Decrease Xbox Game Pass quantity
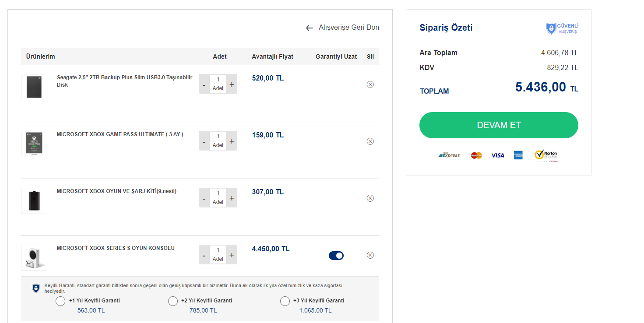 click(x=204, y=142)
